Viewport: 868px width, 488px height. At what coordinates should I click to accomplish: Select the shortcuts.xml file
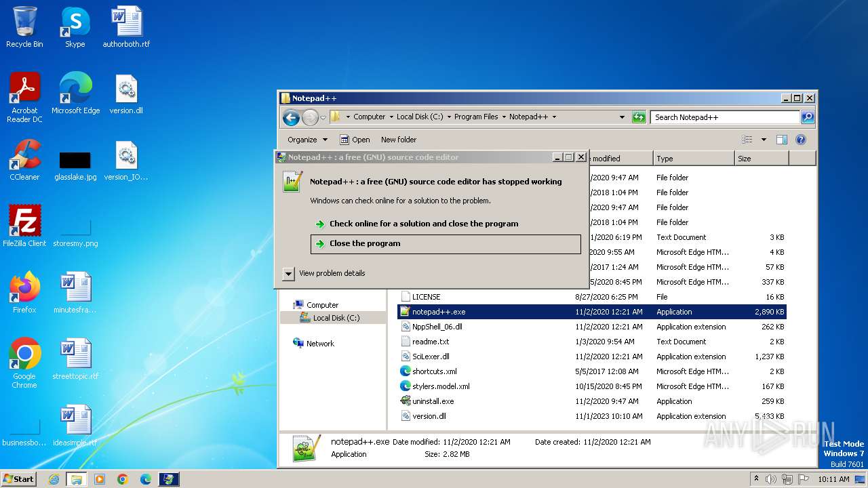(434, 371)
